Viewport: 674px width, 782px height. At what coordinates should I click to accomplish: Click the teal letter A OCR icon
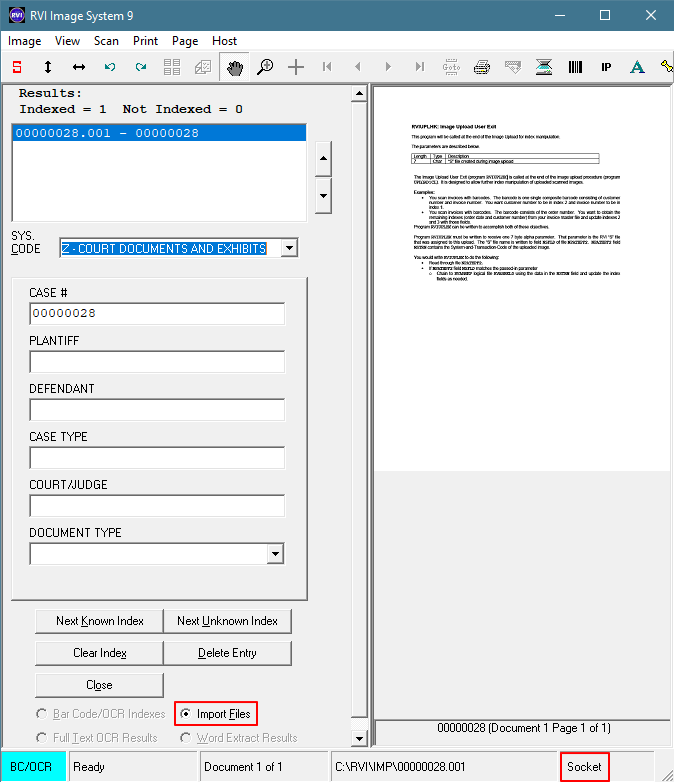[x=637, y=67]
